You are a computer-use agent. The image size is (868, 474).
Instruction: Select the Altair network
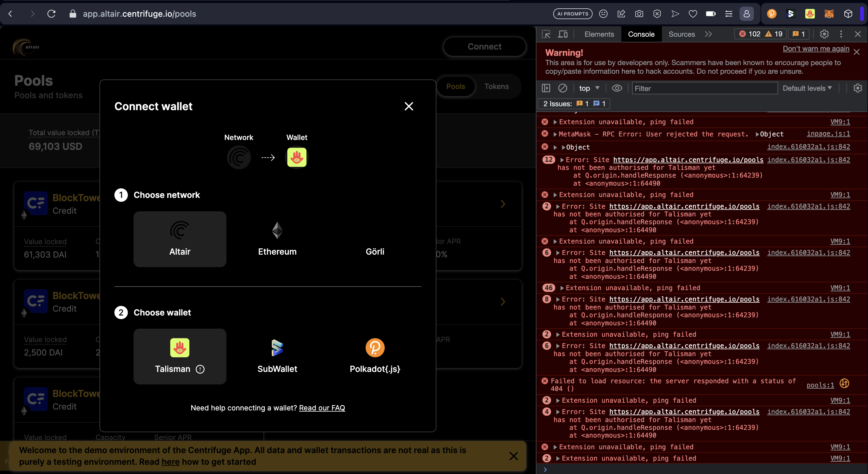(x=180, y=239)
